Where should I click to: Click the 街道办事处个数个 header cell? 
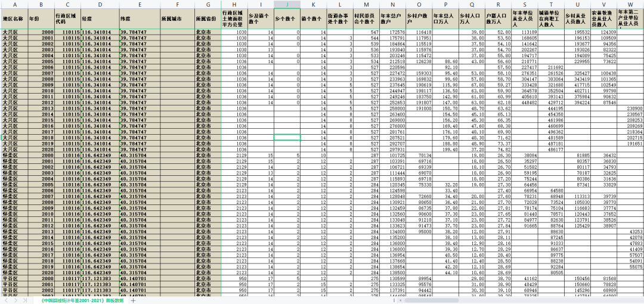pyautogui.click(x=340, y=18)
